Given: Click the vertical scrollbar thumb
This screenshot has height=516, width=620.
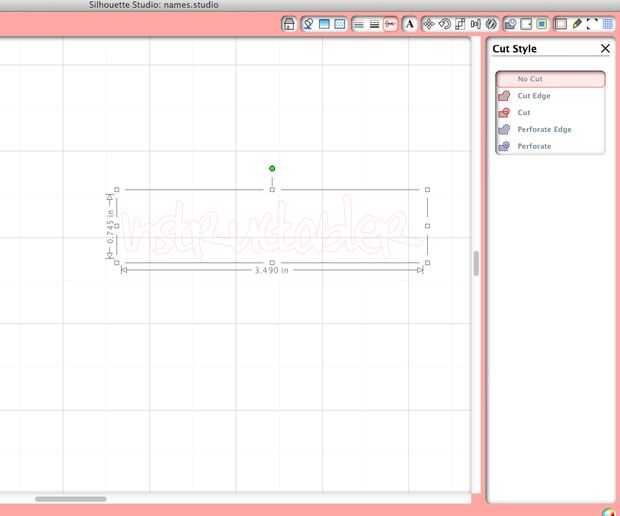Looking at the screenshot, I should [476, 263].
